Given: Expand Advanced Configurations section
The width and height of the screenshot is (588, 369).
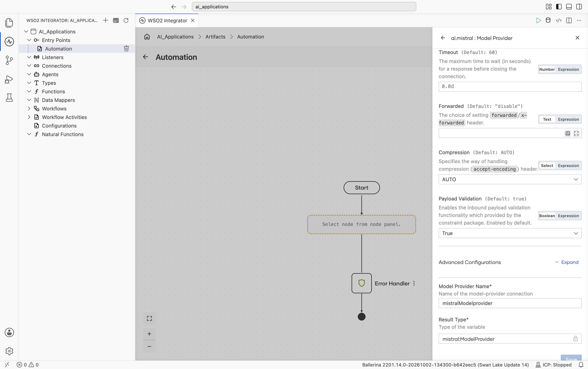Looking at the screenshot, I should [567, 262].
